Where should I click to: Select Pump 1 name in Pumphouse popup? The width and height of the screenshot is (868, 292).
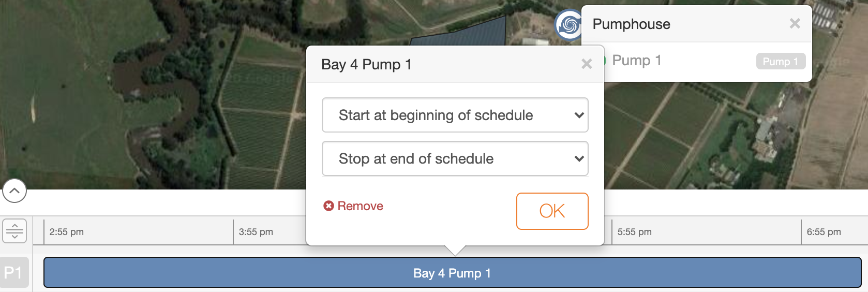click(636, 61)
